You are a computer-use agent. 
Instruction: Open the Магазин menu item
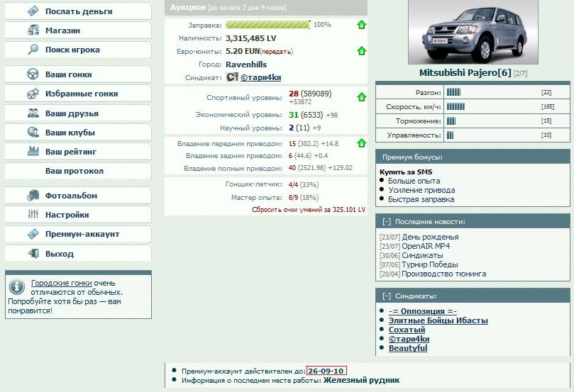[78, 30]
